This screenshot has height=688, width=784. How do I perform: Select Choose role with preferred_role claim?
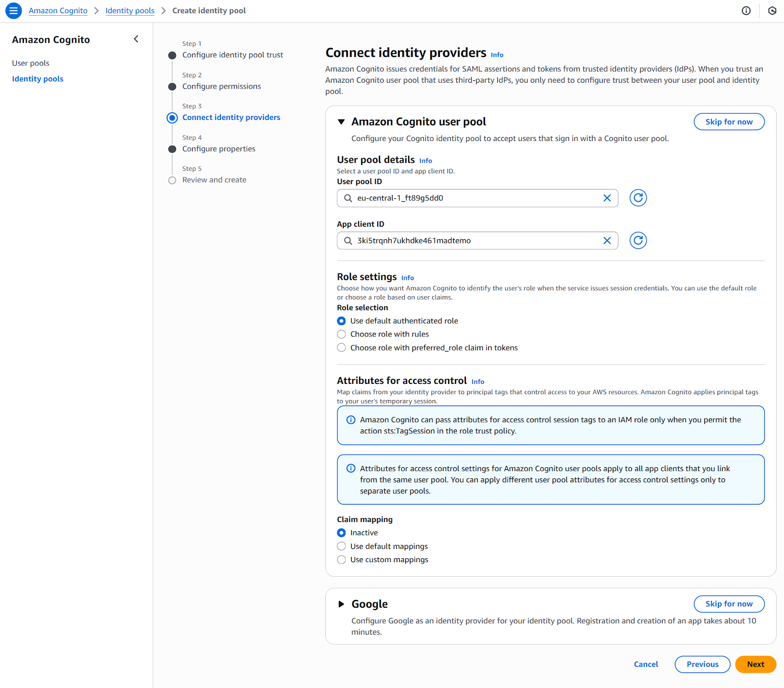(341, 348)
